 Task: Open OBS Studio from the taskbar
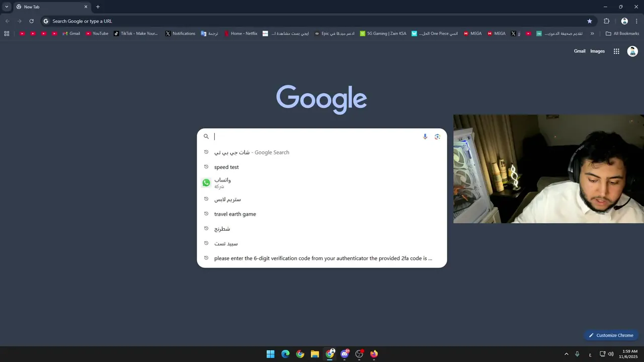tap(359, 354)
